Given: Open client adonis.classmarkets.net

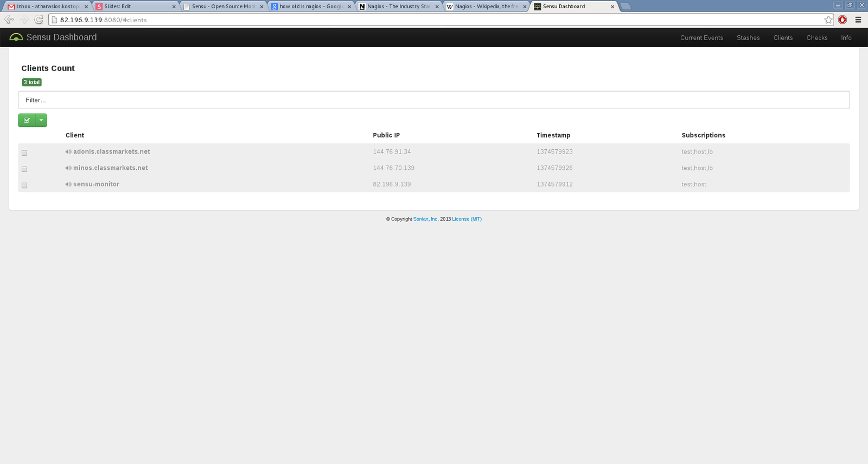Looking at the screenshot, I should 112,152.
